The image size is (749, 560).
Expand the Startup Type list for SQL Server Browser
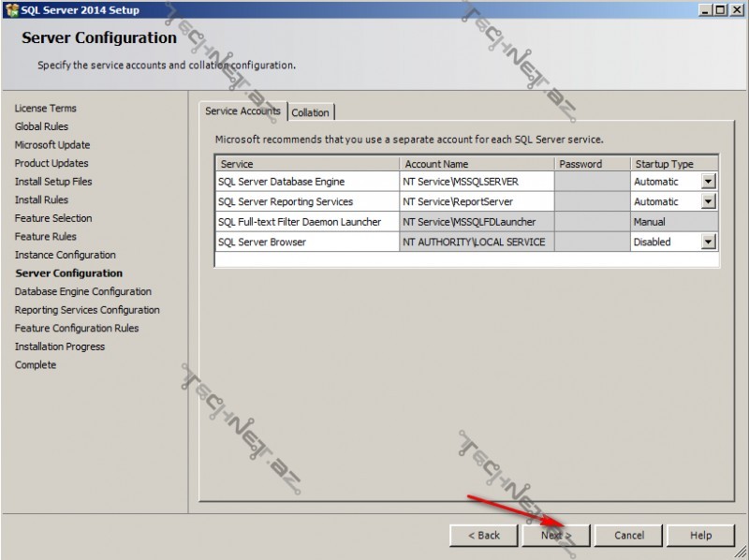coord(708,242)
